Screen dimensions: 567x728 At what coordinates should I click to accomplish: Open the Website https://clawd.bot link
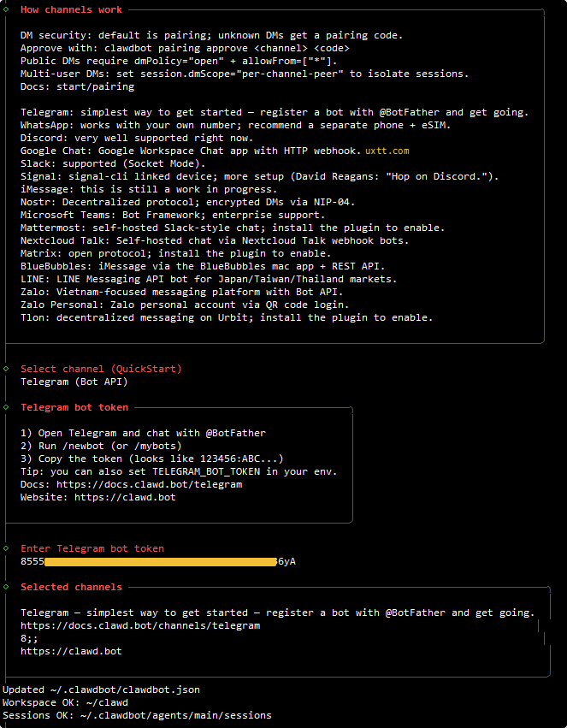pyautogui.click(x=125, y=497)
